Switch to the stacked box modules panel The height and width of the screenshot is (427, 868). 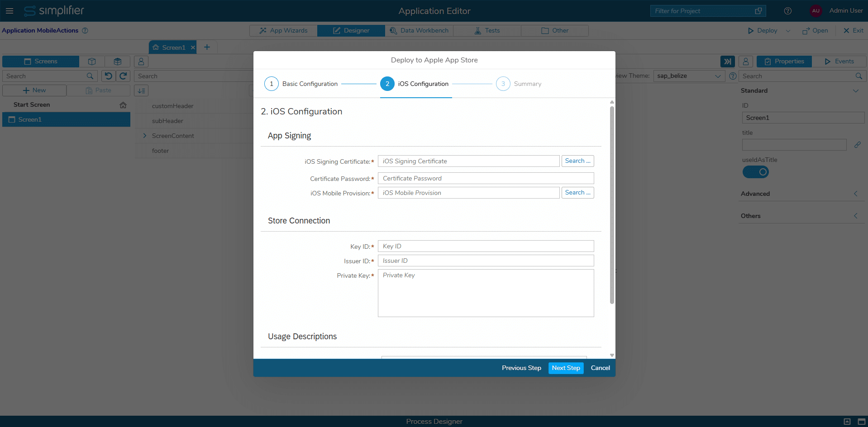(118, 62)
